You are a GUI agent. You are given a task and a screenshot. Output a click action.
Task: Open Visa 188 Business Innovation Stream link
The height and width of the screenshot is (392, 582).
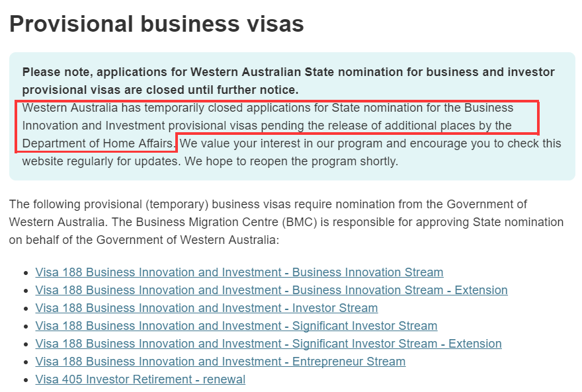pos(239,272)
